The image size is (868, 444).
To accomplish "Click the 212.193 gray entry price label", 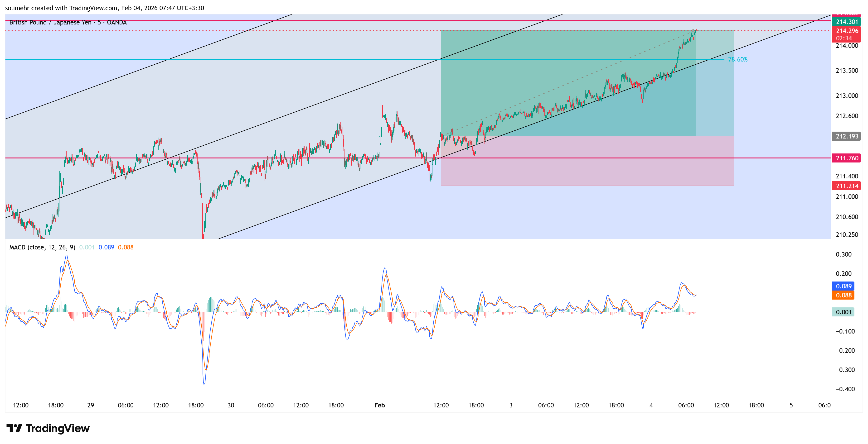I will point(846,136).
